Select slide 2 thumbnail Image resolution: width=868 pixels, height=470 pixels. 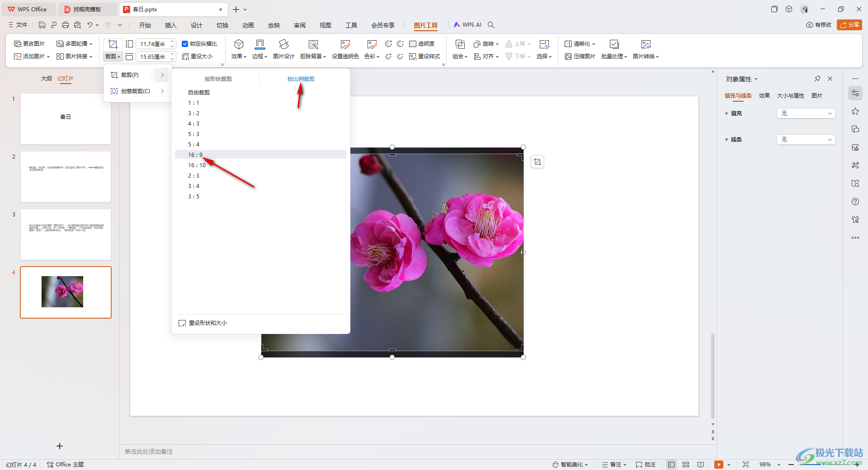coord(66,177)
